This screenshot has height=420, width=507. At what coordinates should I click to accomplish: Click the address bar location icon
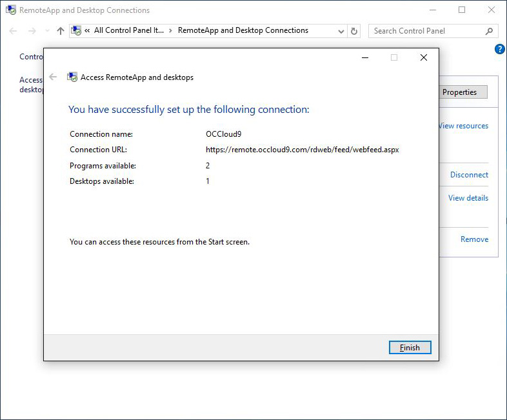[x=76, y=31]
